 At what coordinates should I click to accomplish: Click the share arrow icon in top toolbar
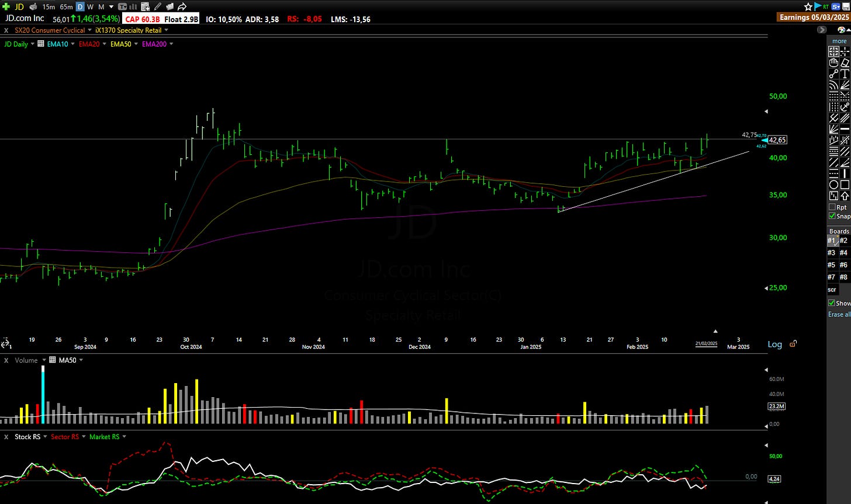click(182, 6)
